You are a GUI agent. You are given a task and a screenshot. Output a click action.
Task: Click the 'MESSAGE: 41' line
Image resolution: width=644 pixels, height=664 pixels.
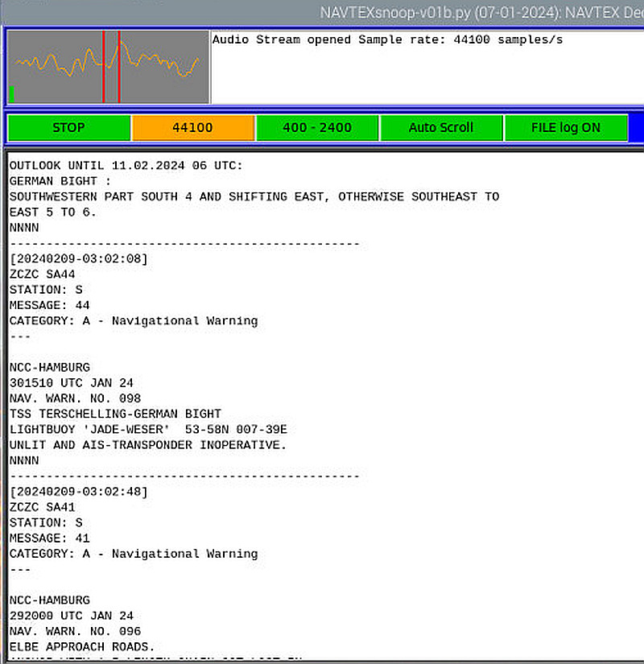pos(50,538)
